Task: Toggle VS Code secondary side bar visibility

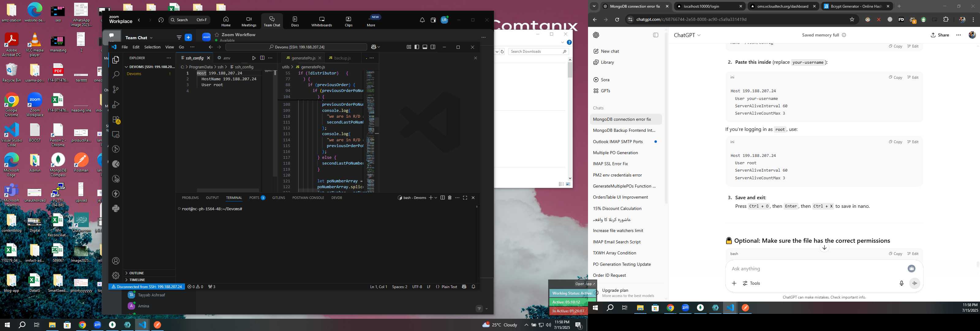Action: (x=433, y=47)
